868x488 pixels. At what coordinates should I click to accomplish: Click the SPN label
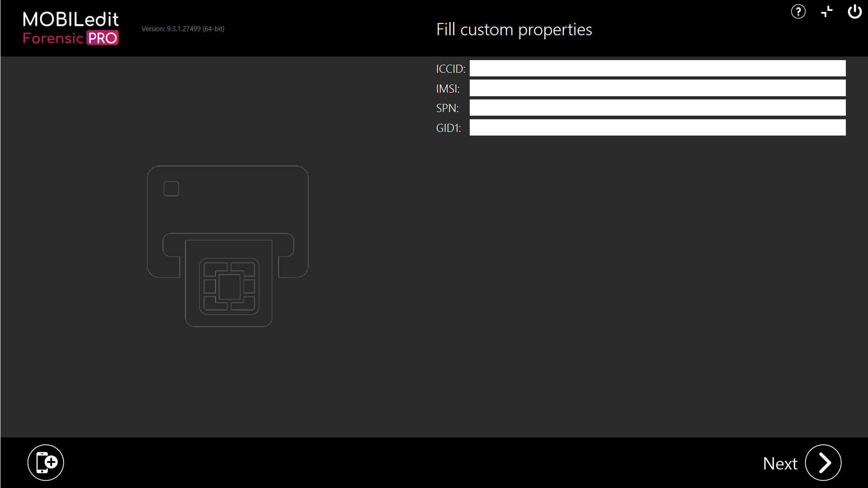[447, 108]
